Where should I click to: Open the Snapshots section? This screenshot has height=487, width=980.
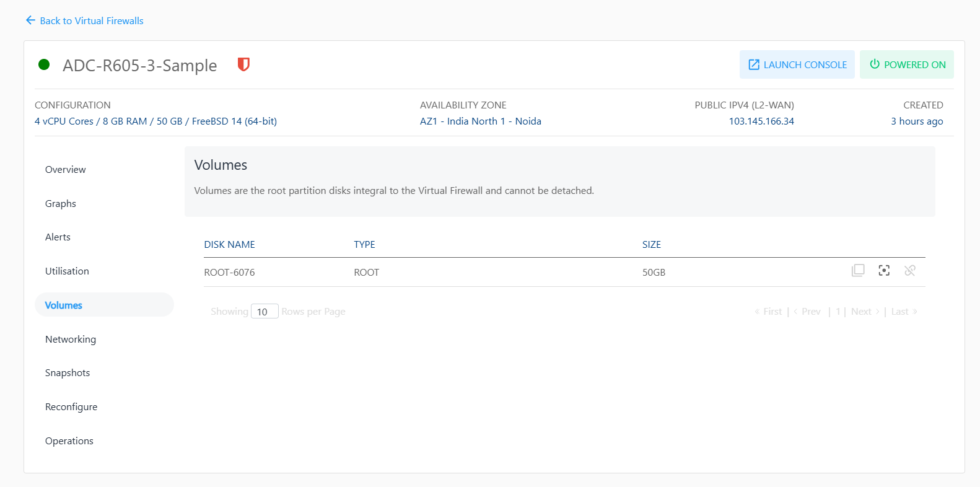click(x=68, y=373)
